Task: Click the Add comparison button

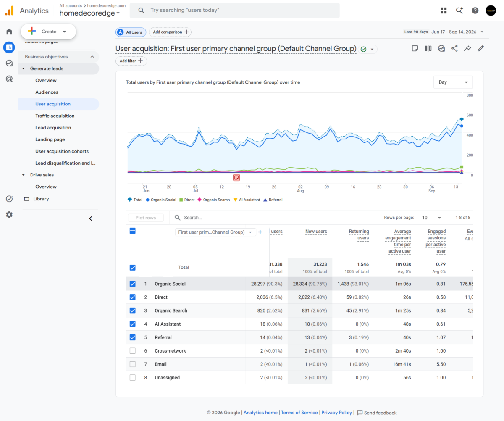Action: click(170, 32)
